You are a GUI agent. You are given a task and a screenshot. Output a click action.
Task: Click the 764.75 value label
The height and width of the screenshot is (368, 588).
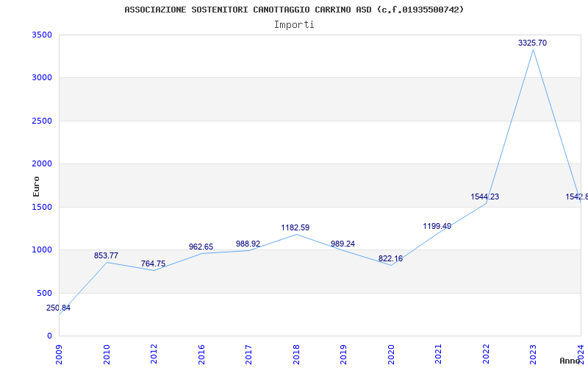(154, 263)
